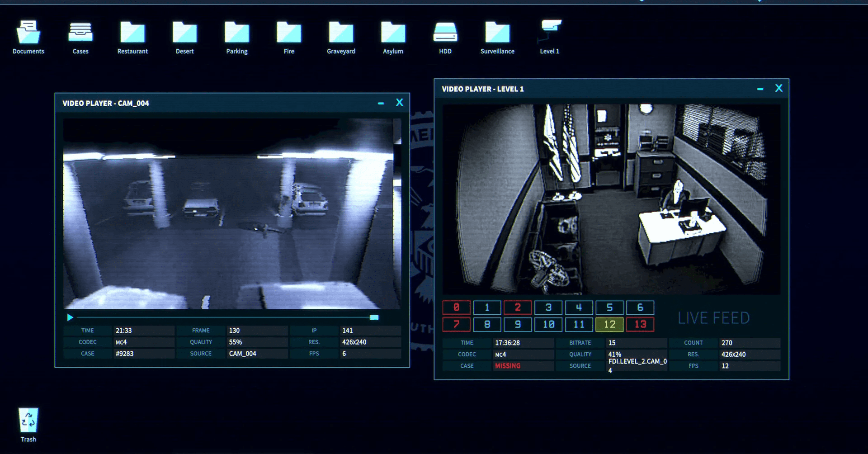Switch to camera 6 feed
Image resolution: width=868 pixels, height=454 pixels.
(x=640, y=307)
